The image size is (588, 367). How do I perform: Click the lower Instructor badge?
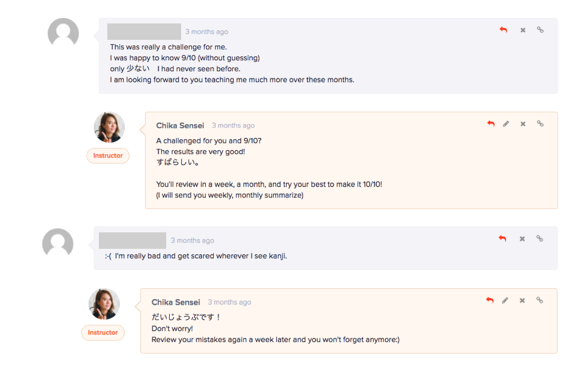coord(103,333)
